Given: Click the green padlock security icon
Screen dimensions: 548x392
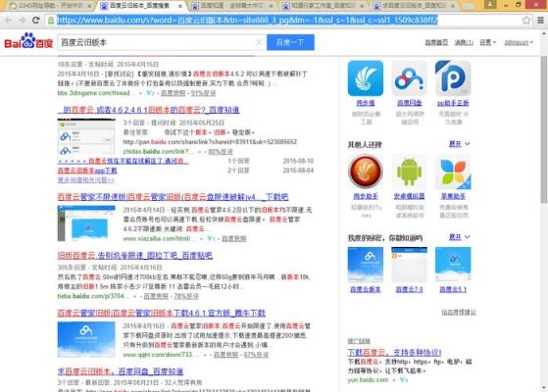Looking at the screenshot, I should [51, 21].
